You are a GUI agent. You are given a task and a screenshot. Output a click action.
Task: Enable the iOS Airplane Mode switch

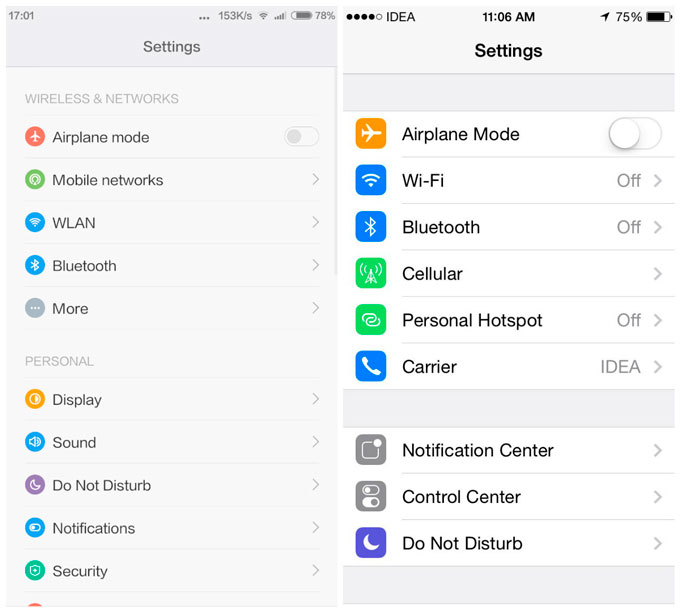635,134
